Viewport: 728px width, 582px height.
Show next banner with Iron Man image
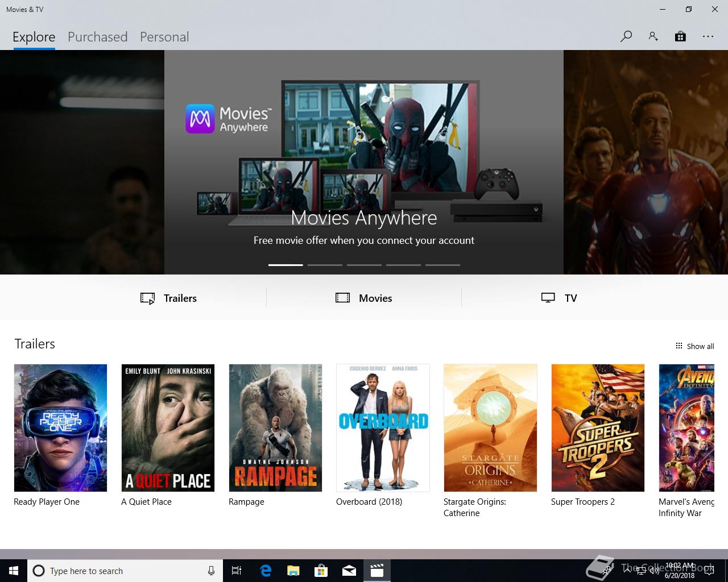[646, 162]
